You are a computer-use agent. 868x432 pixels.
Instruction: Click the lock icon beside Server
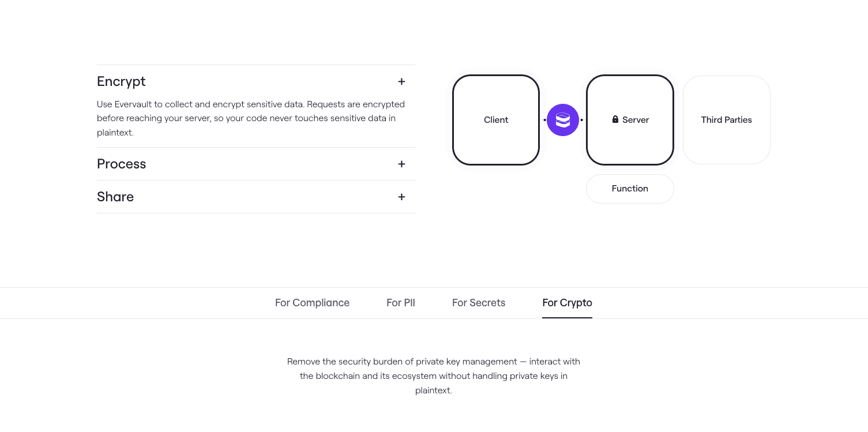[x=615, y=119]
